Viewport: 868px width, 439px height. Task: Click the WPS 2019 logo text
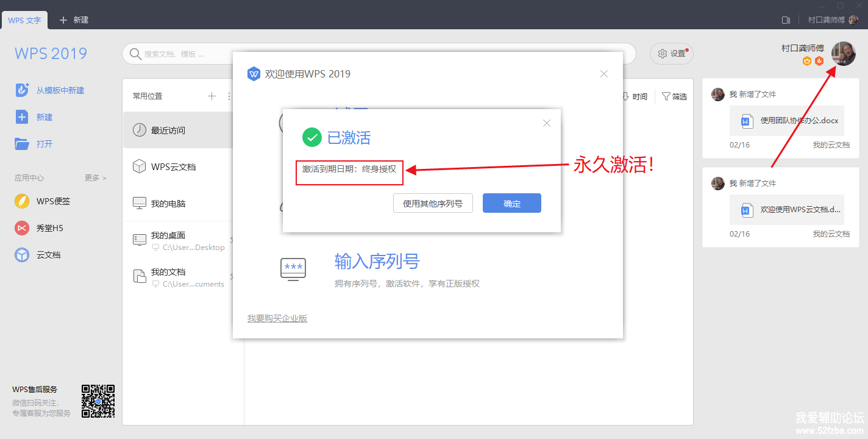coord(51,54)
